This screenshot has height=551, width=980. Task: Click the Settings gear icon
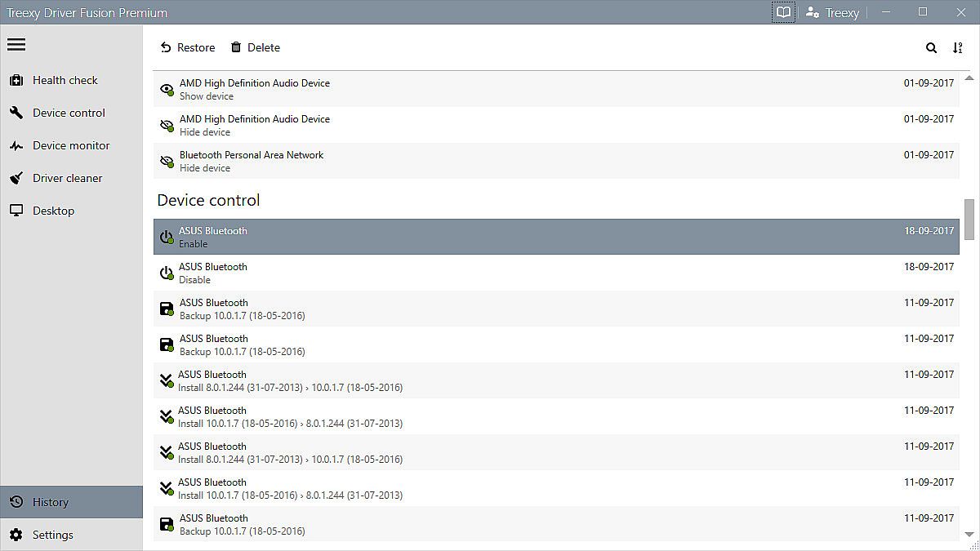pos(16,535)
